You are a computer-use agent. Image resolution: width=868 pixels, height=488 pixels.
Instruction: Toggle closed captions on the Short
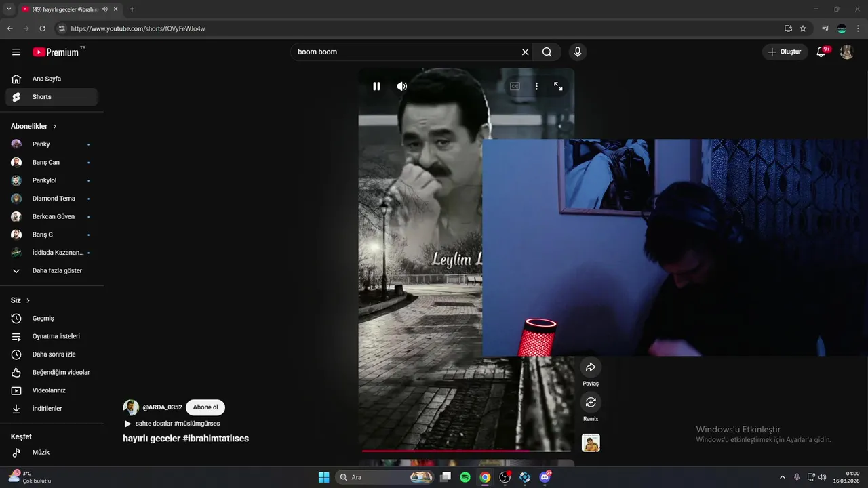tap(515, 86)
